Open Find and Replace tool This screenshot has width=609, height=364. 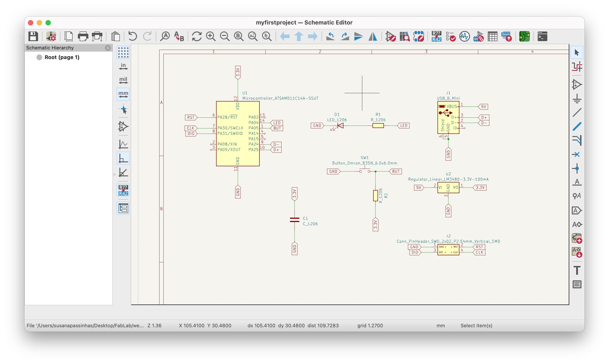(179, 36)
